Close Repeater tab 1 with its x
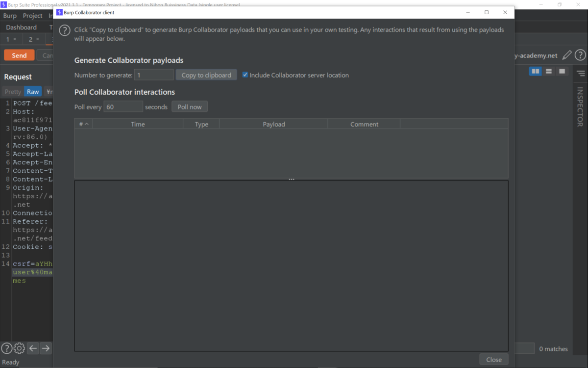588x368 pixels. pyautogui.click(x=15, y=39)
